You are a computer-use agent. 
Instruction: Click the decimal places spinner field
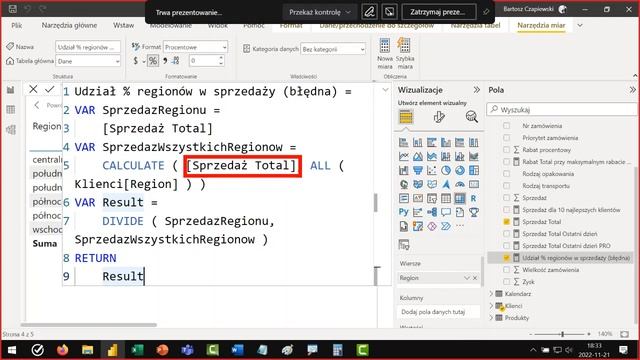pyautogui.click(x=207, y=61)
